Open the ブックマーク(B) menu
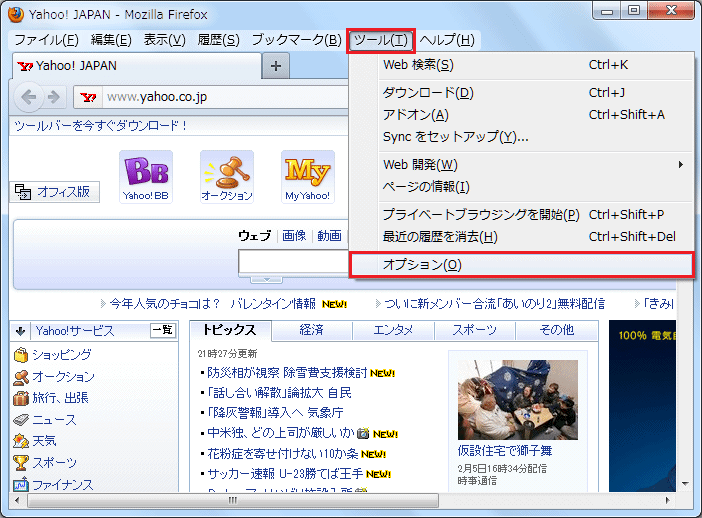The image size is (702, 518). coord(296,40)
